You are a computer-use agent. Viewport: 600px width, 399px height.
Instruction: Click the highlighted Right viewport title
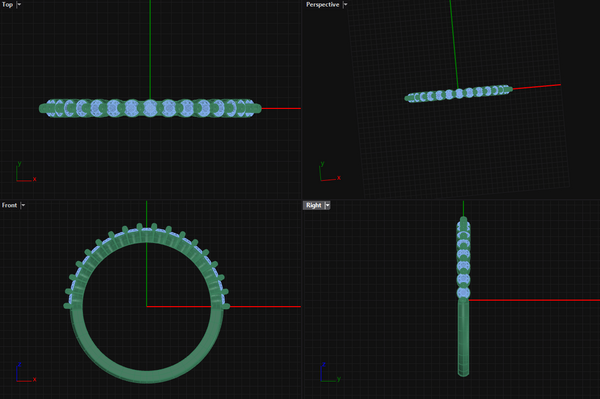[313, 205]
